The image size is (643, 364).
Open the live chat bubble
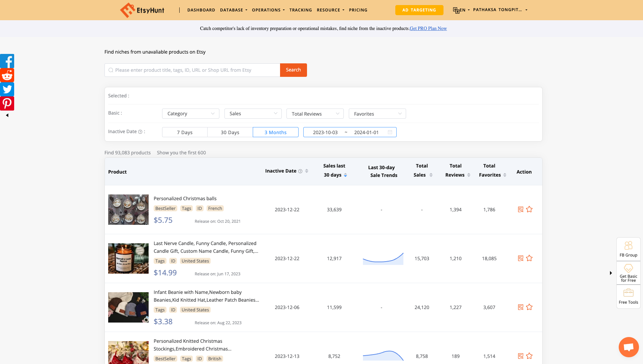coord(629,347)
